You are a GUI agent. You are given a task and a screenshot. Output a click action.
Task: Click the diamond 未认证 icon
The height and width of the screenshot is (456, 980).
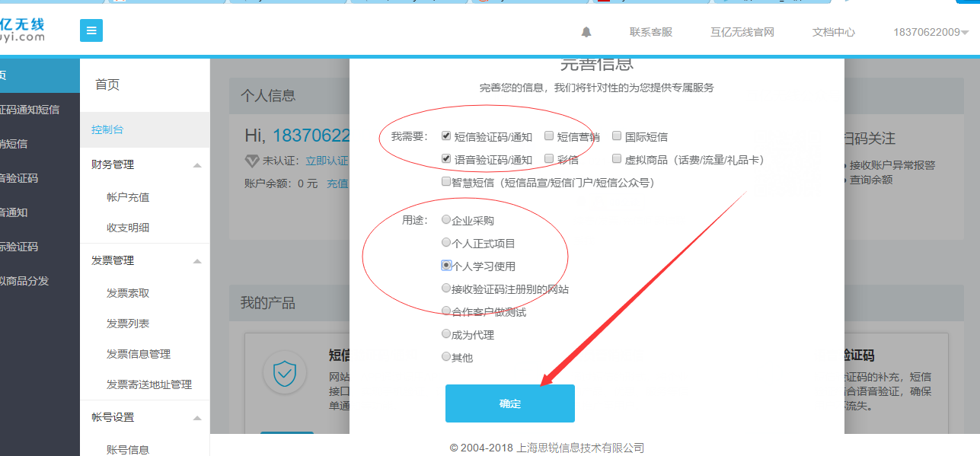(x=252, y=161)
